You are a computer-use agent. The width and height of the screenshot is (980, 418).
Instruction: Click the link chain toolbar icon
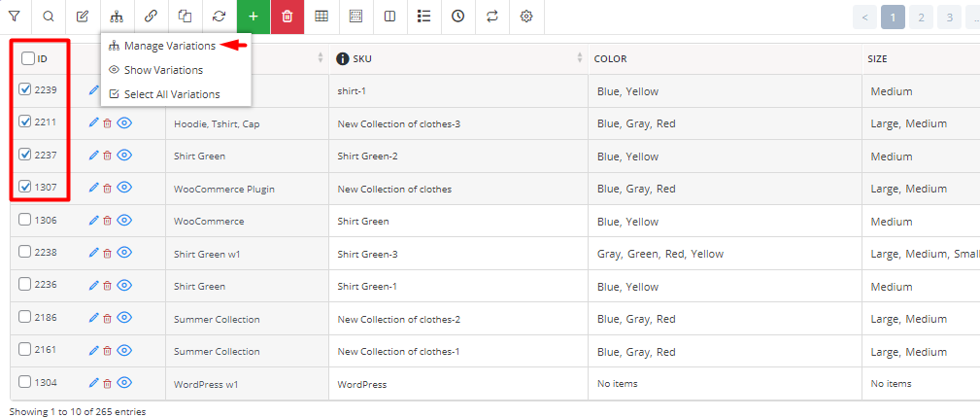click(151, 17)
